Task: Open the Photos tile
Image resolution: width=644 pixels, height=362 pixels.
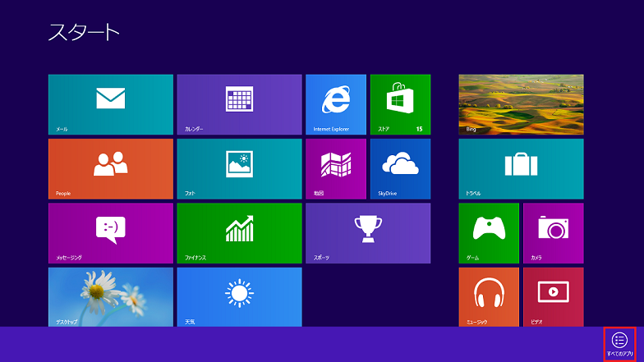Action: point(239,168)
